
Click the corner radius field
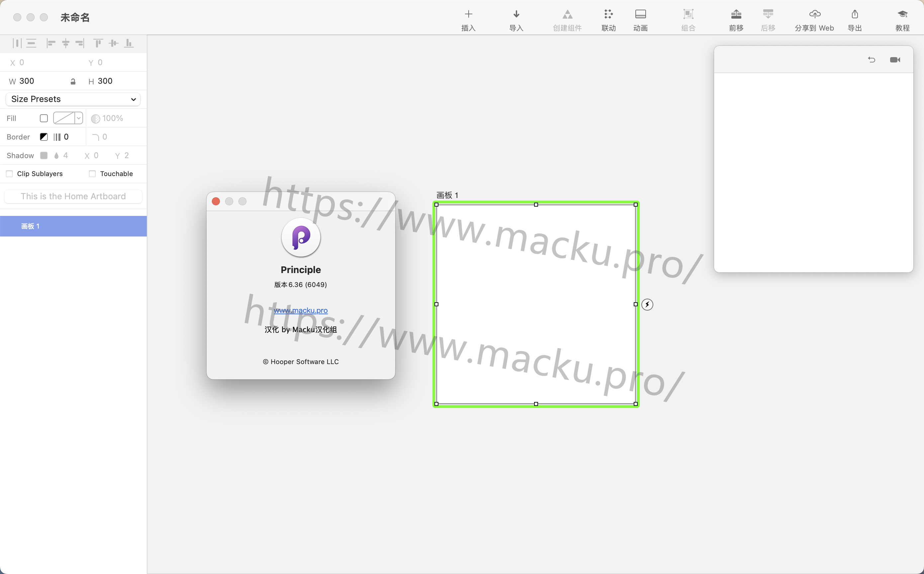coord(105,137)
